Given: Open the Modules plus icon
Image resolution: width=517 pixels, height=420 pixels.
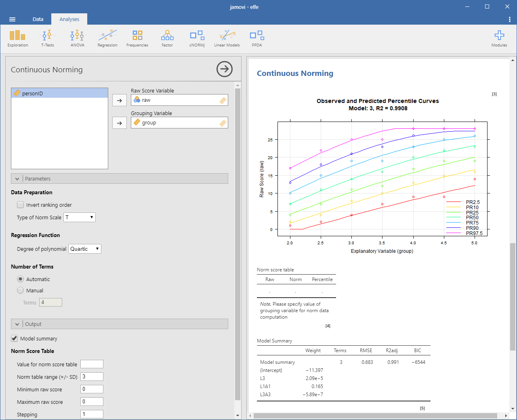Looking at the screenshot, I should tap(499, 38).
